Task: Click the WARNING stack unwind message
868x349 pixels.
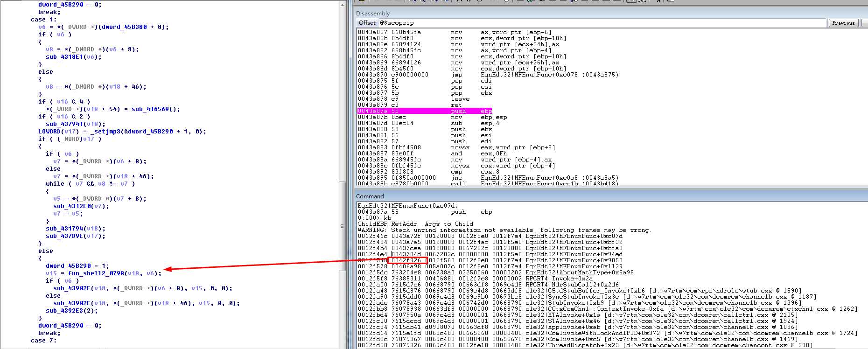Action: click(504, 230)
